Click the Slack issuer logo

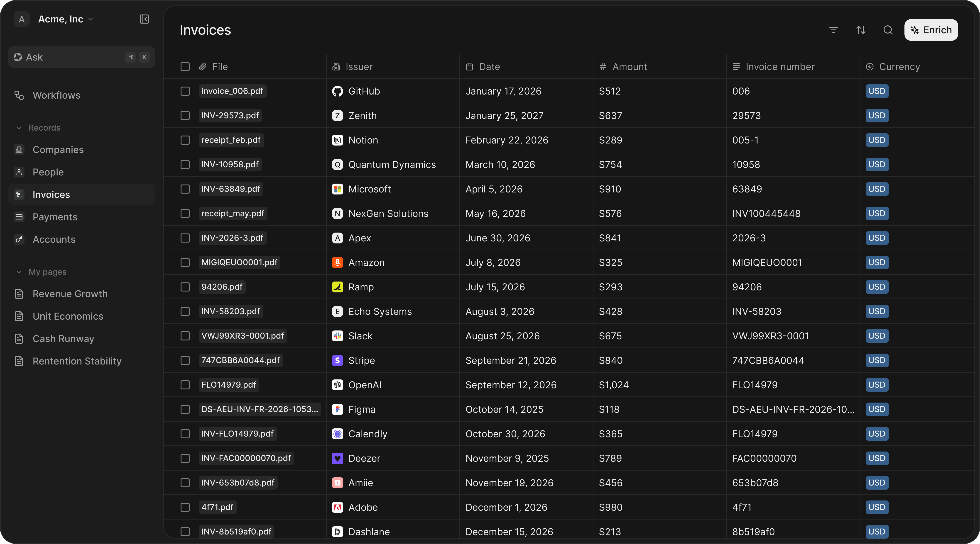338,336
